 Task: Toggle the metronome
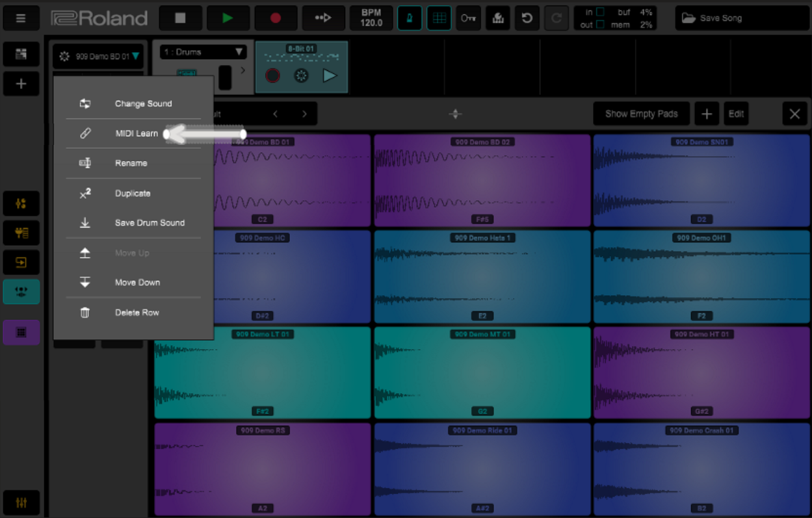point(410,18)
